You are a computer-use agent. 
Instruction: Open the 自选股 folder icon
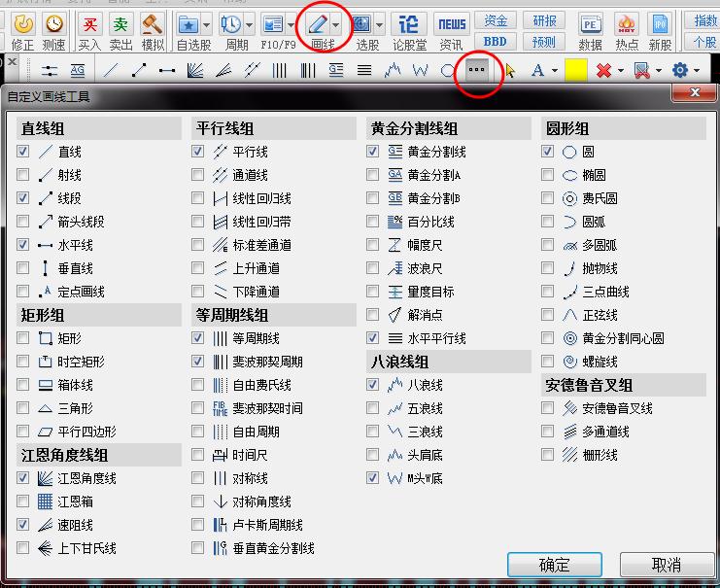point(188,24)
